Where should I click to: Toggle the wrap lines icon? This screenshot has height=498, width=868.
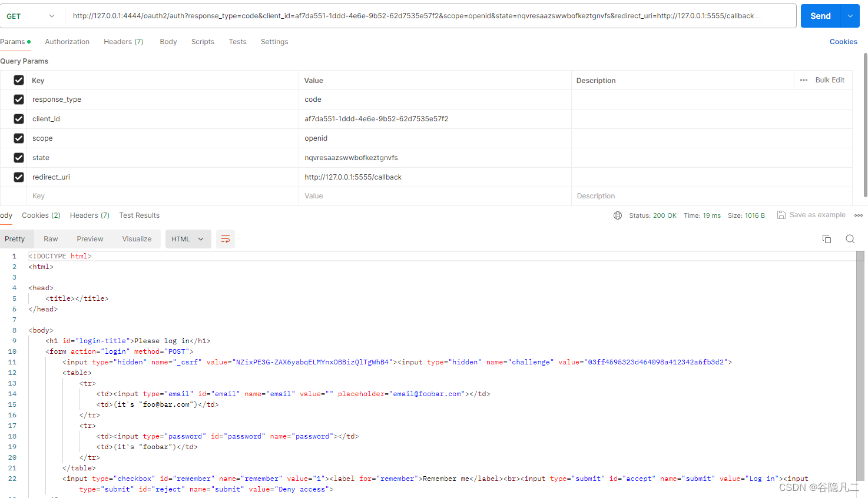coord(225,239)
